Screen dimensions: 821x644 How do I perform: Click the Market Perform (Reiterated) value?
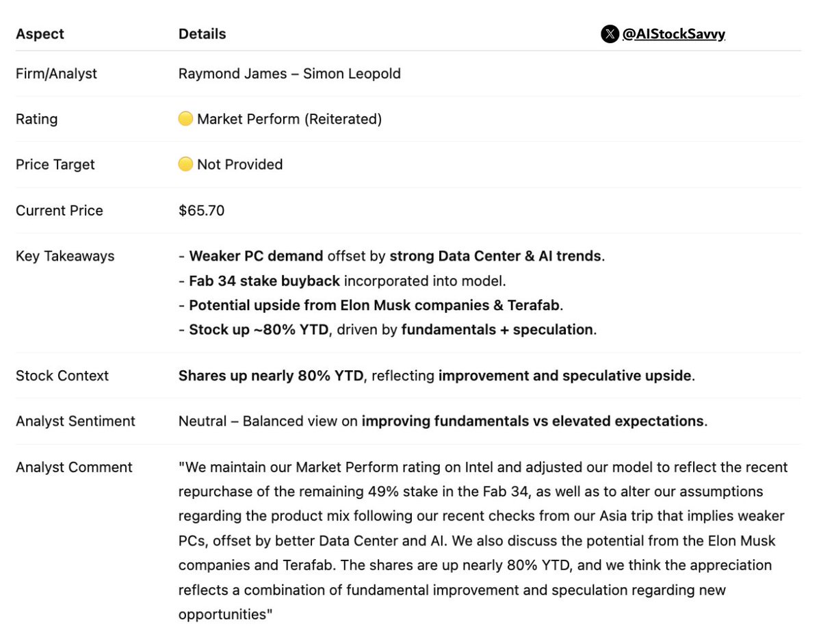[x=289, y=119]
